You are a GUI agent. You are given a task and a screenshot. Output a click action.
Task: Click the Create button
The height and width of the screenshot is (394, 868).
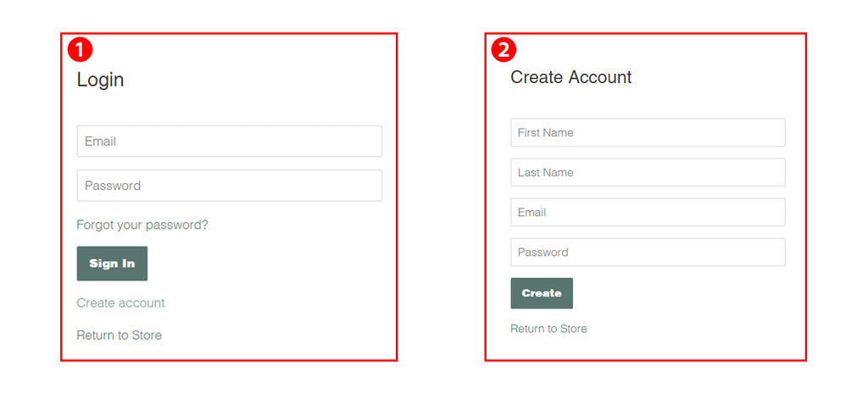click(542, 293)
